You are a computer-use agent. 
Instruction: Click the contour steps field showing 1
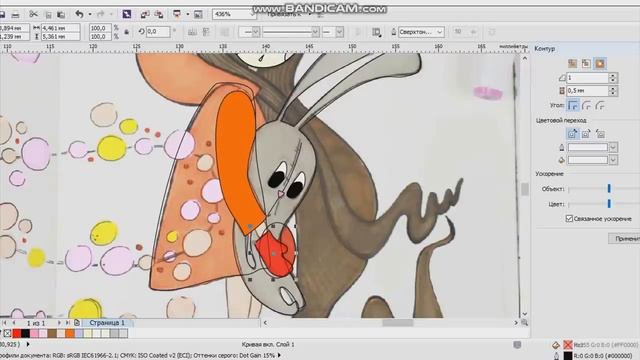click(587, 78)
